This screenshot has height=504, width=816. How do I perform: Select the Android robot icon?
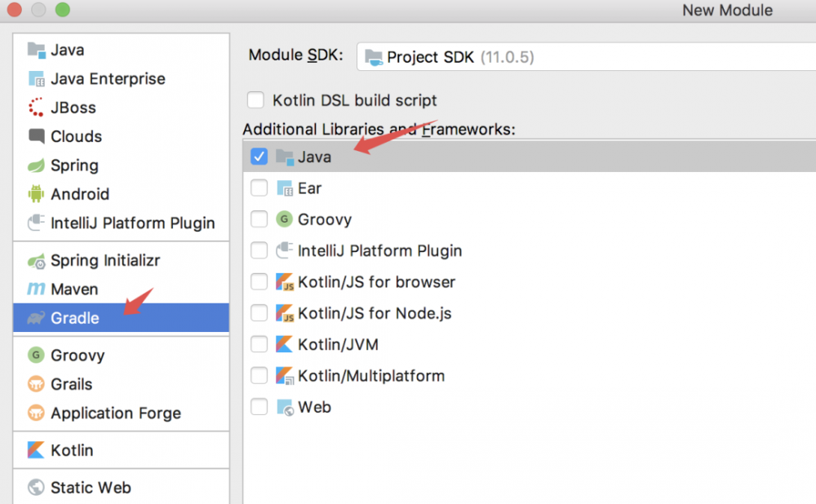(x=36, y=194)
